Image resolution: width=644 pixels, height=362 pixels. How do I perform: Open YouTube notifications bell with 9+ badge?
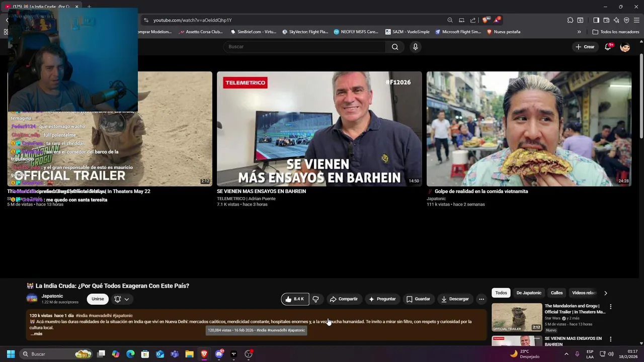[608, 47]
